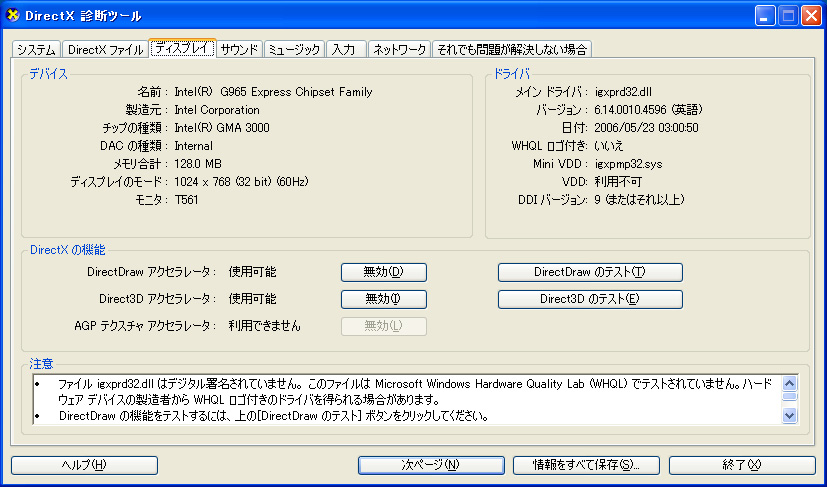The image size is (827, 487).
Task: Click the WHQL ロゴ付き value いいえ
Action: (609, 146)
